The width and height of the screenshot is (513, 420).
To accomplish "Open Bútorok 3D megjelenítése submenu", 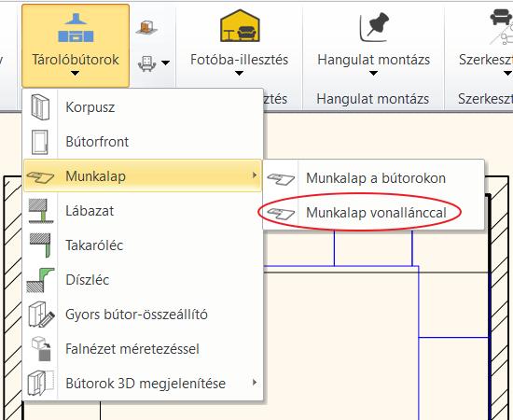I will click(x=143, y=384).
